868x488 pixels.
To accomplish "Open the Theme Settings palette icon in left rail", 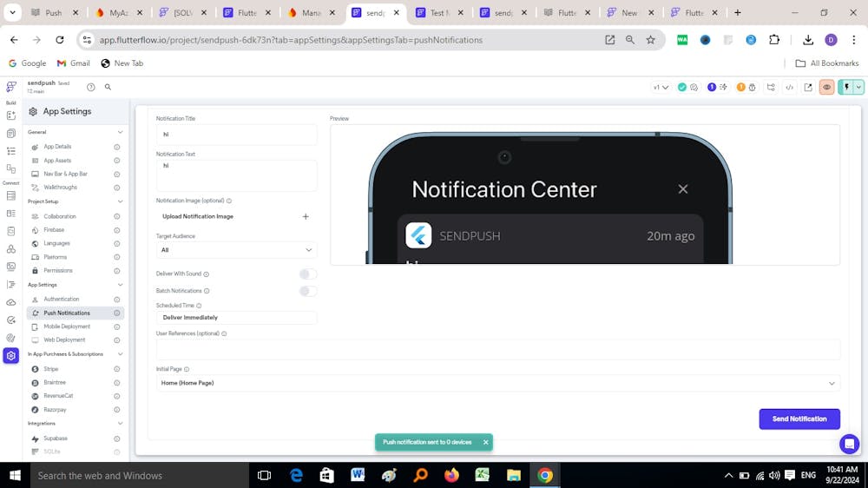I will [11, 338].
